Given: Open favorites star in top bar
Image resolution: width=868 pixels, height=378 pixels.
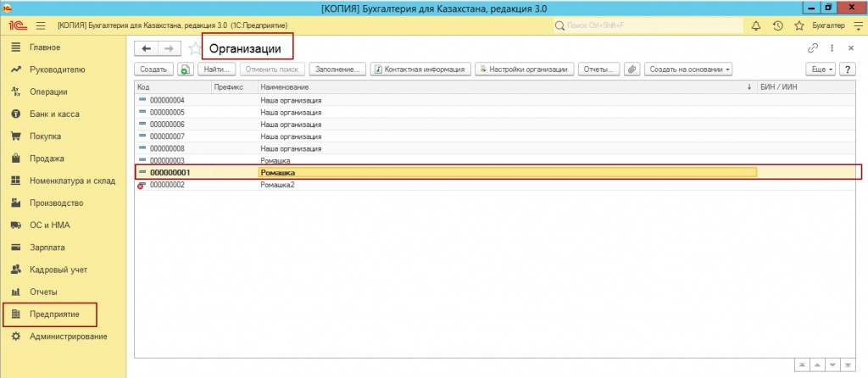Looking at the screenshot, I should pos(798,25).
